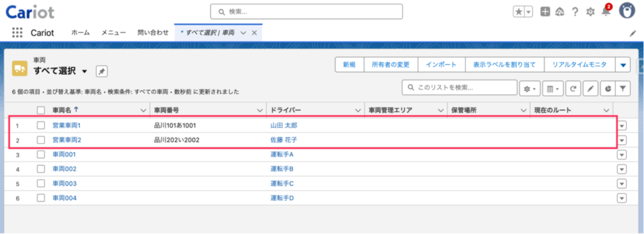The height and width of the screenshot is (234, 644).
Task: Open row actions for 営業車両1
Action: click(622, 126)
